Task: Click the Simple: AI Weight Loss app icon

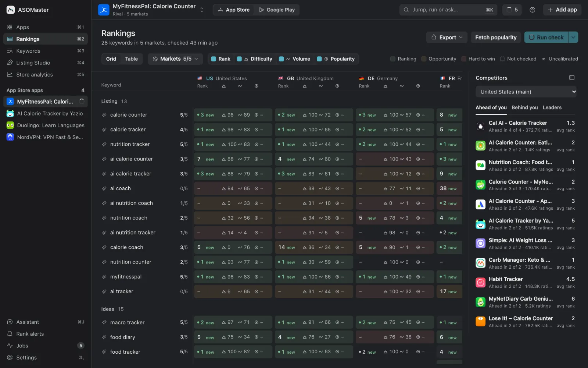Action: pyautogui.click(x=480, y=244)
